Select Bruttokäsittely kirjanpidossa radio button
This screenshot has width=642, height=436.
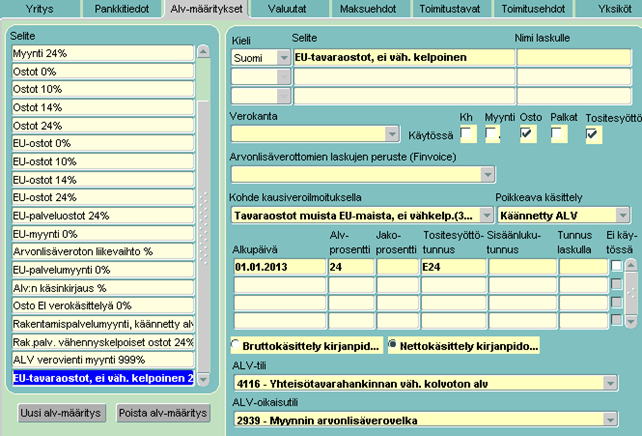coord(236,345)
